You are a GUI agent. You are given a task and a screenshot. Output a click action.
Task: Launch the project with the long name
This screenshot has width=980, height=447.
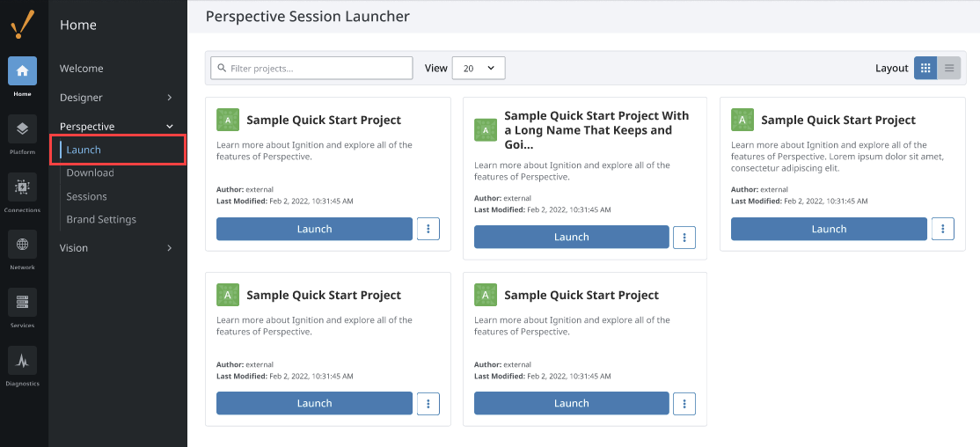pos(571,237)
